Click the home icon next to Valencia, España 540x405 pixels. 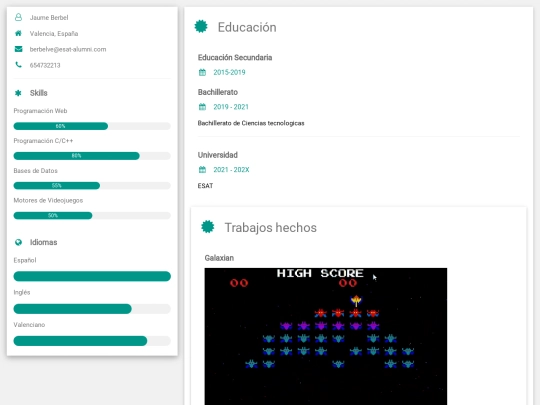tap(19, 33)
